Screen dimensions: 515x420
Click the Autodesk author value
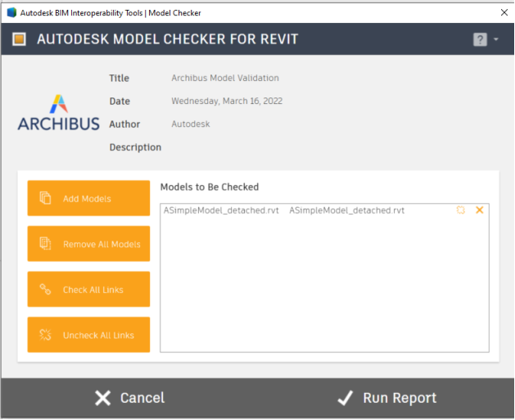[191, 124]
